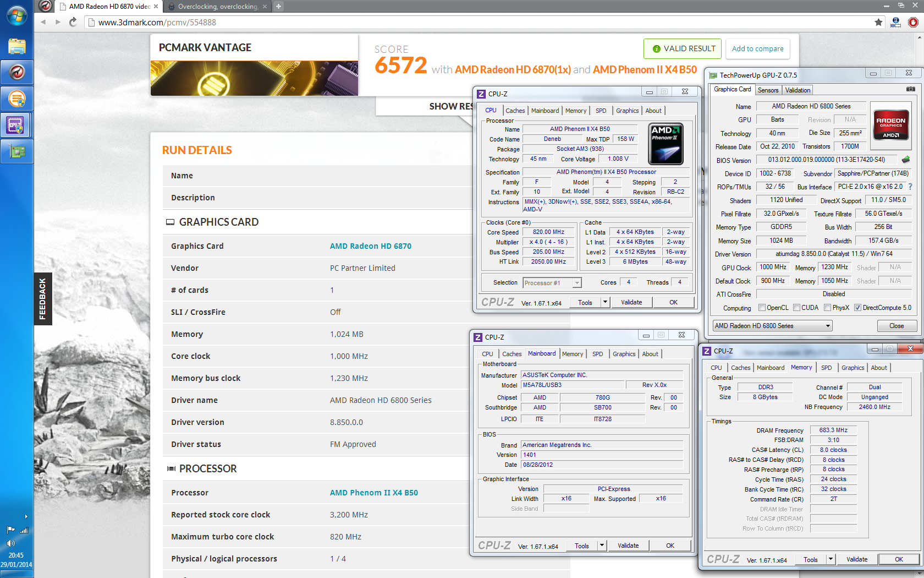Open a new browser tab

click(278, 6)
